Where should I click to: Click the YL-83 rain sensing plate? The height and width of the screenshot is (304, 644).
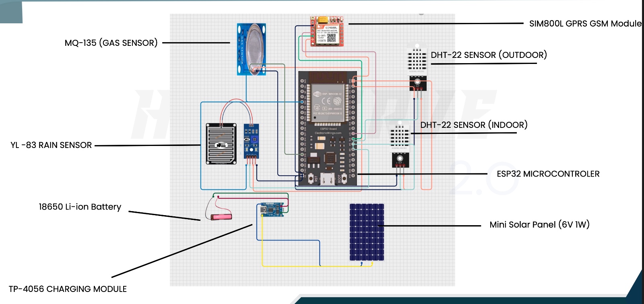coord(221,144)
